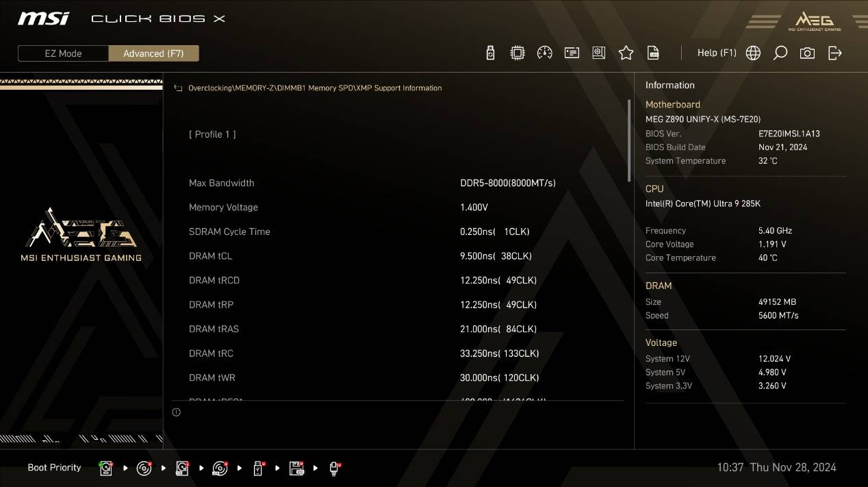Screen dimensions: 868x487
Task: Click the star Favorites icon
Action: (626, 53)
